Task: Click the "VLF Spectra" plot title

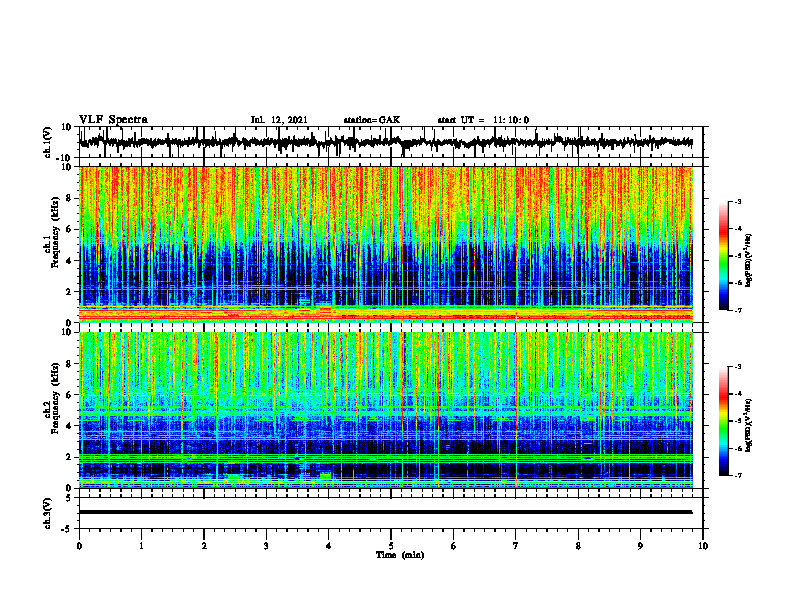Action: pyautogui.click(x=113, y=120)
